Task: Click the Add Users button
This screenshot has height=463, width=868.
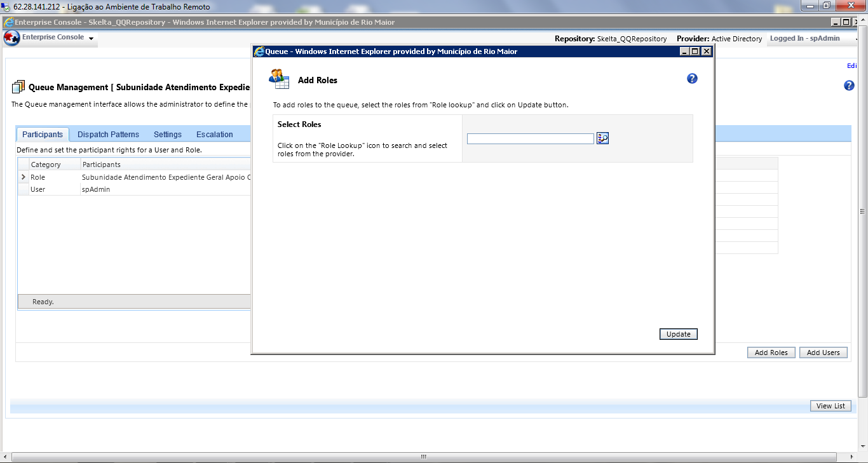Action: pos(824,352)
